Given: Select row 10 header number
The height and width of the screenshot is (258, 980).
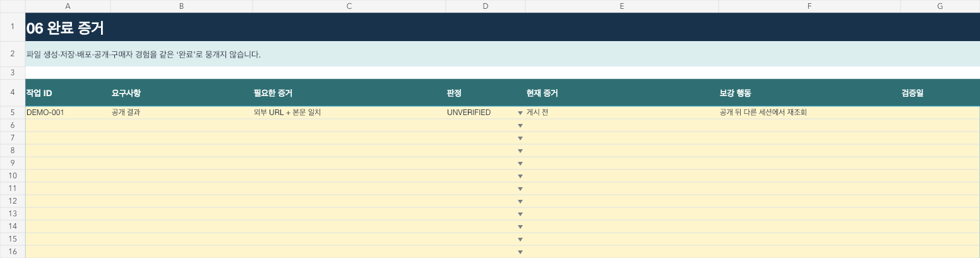Looking at the screenshot, I should [13, 176].
